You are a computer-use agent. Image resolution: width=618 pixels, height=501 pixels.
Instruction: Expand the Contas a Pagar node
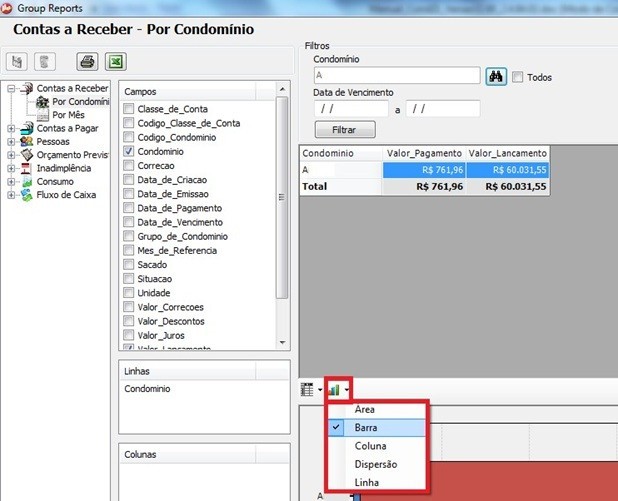11,129
